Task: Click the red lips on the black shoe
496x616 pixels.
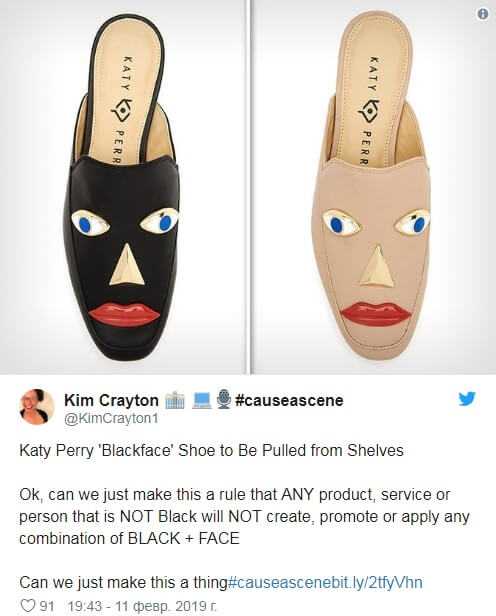Action: pos(124,314)
